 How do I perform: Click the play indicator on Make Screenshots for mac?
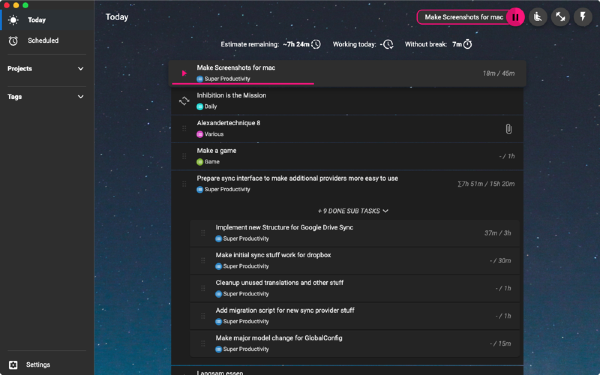click(x=184, y=73)
